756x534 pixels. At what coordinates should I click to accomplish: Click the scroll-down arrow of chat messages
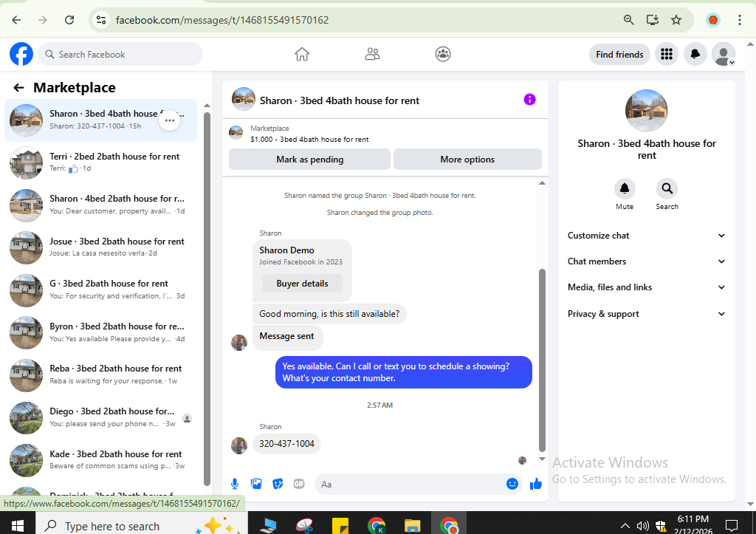542,459
